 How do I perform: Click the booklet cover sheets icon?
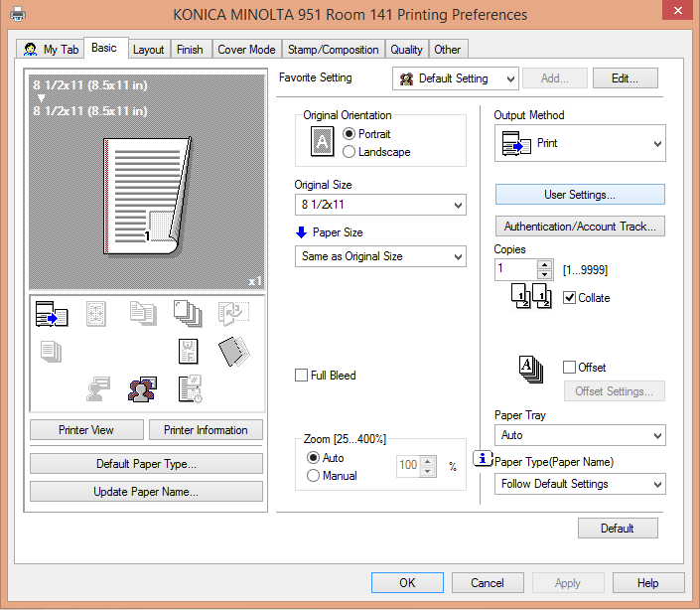point(234,352)
